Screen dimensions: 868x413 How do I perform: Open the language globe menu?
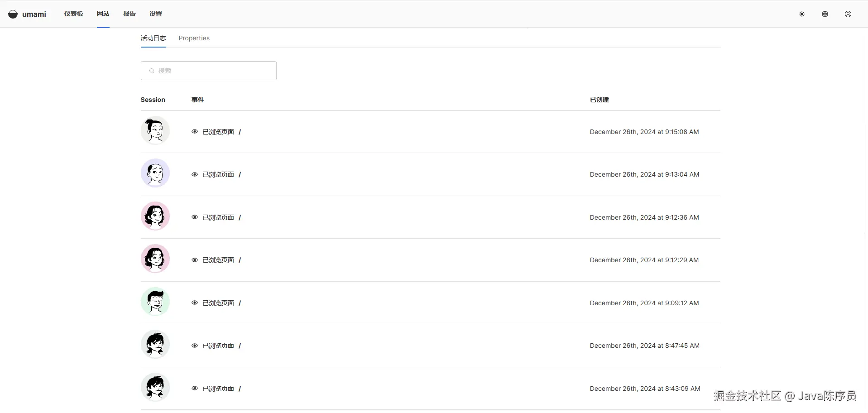(x=825, y=14)
